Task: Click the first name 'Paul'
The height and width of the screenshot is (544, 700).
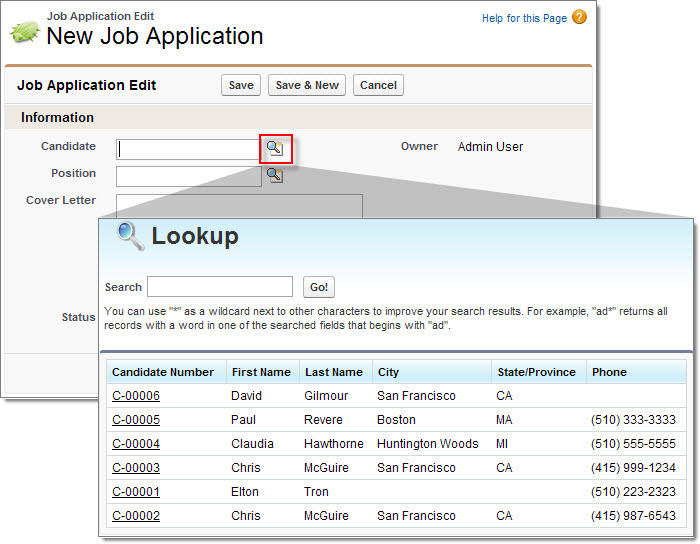Action: coord(243,419)
